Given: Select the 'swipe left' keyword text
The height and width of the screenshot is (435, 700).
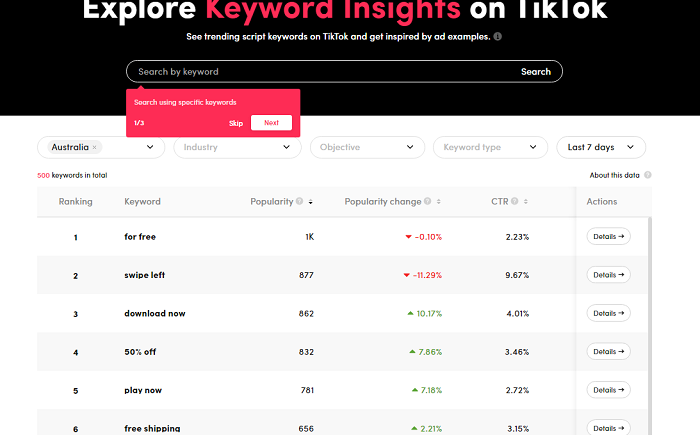Looking at the screenshot, I should tap(144, 275).
